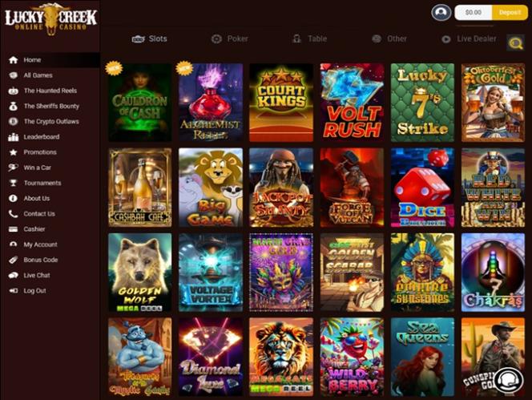Click the user profile avatar icon
The image size is (532, 400).
point(441,13)
